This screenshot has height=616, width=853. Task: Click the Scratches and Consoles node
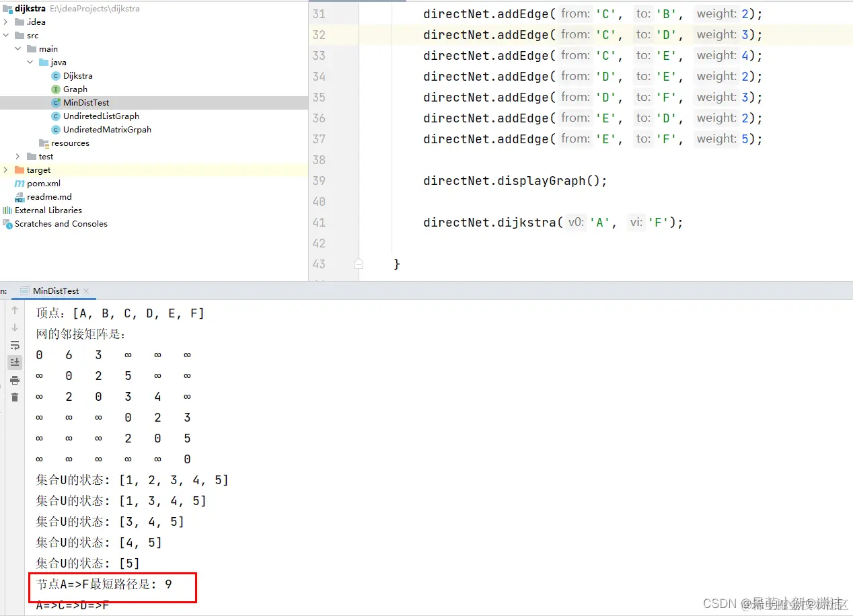61,224
